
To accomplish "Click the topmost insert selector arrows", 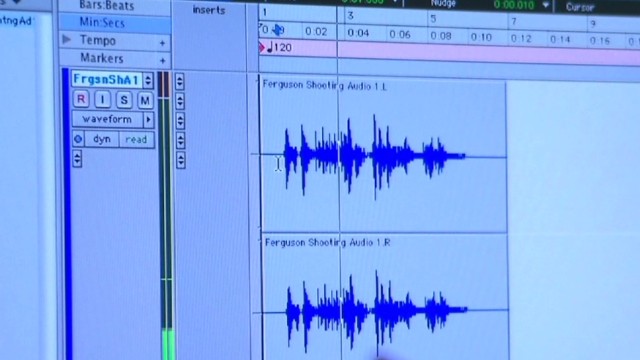I will click(180, 81).
